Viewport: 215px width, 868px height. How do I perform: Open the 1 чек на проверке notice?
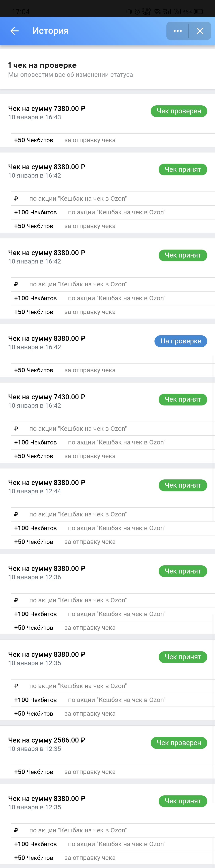tap(107, 69)
